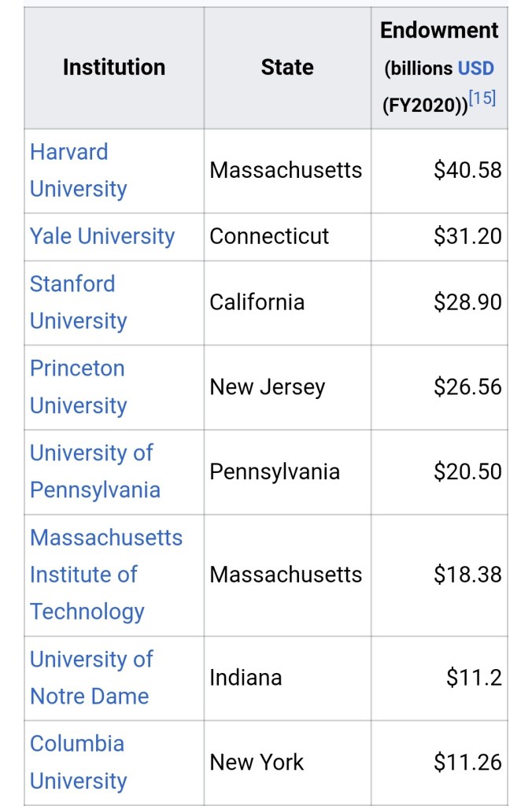Go to the Princeton University page
Screen dimensions: 532x806
[78, 386]
